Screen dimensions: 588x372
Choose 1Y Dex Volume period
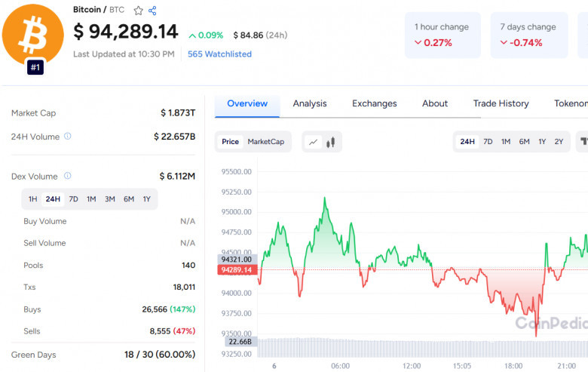(147, 199)
